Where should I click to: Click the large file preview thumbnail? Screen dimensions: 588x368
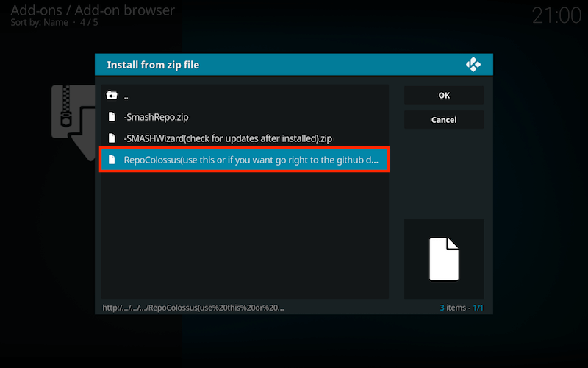[x=444, y=259]
